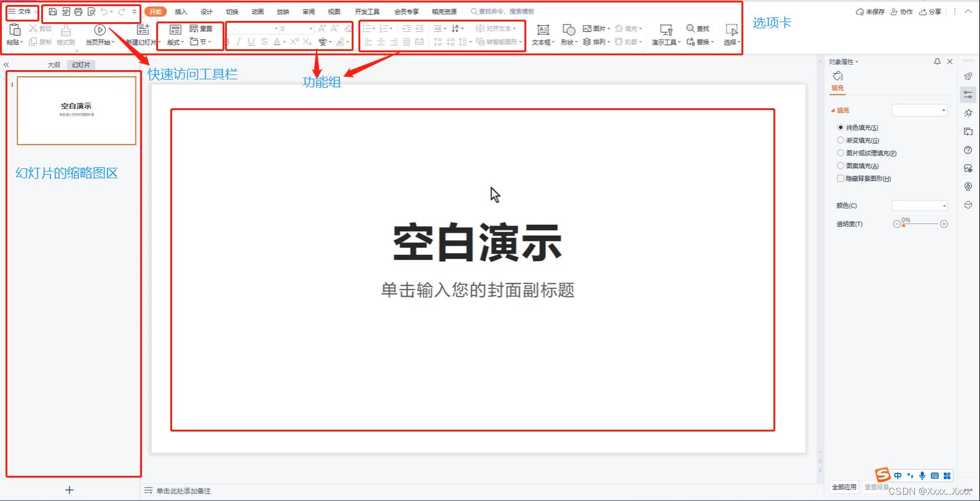The height and width of the screenshot is (501, 980).
Task: Open the fill preset dropdown beside 填充
Action: [x=920, y=110]
